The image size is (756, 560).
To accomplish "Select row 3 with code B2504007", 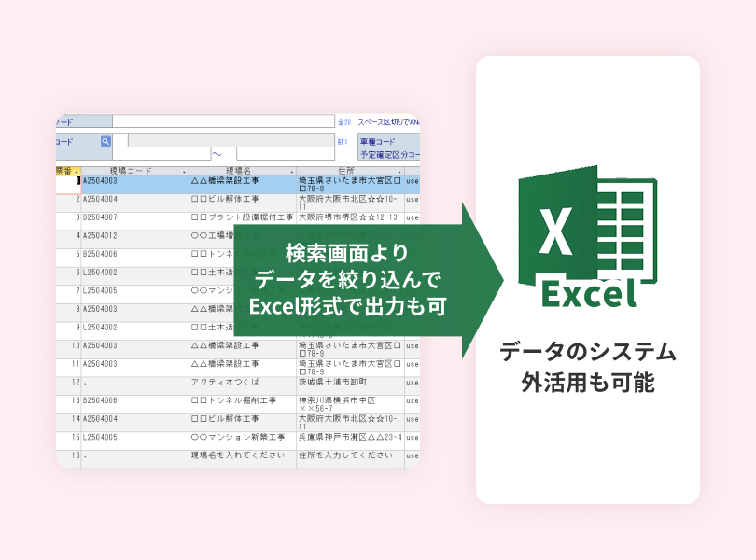I will 133,217.
